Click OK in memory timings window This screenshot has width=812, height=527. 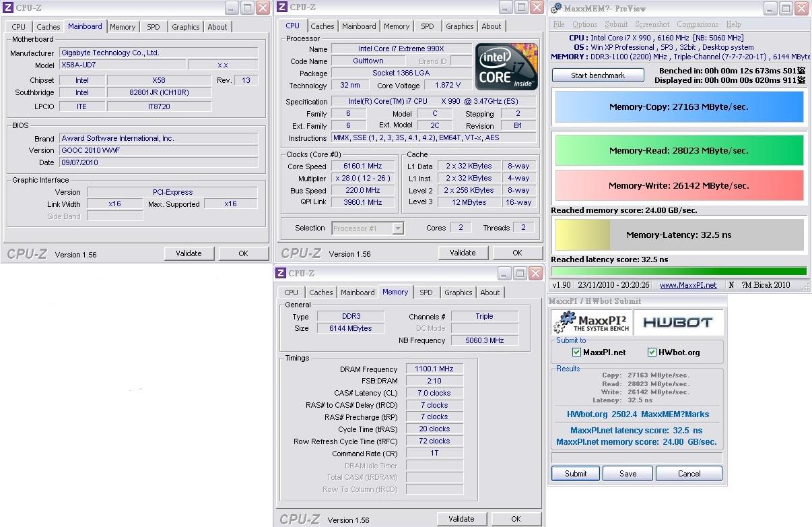(516, 519)
